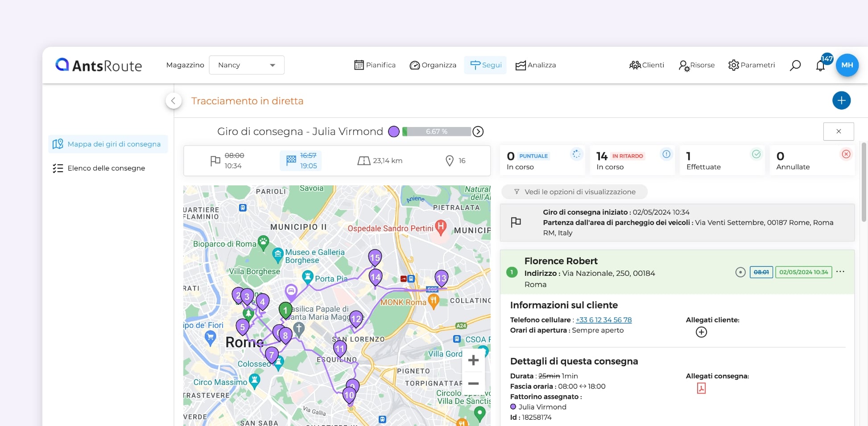
Task: Click map marker number 15
Action: point(375,258)
